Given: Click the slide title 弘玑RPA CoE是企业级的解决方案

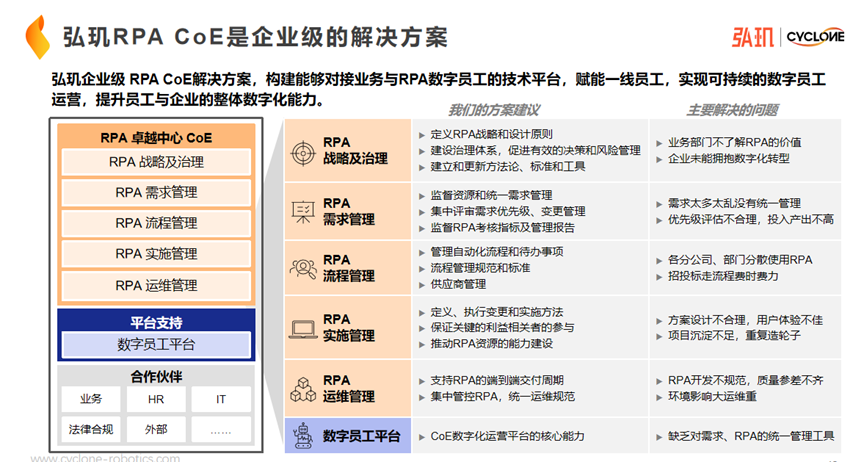Looking at the screenshot, I should tap(255, 37).
